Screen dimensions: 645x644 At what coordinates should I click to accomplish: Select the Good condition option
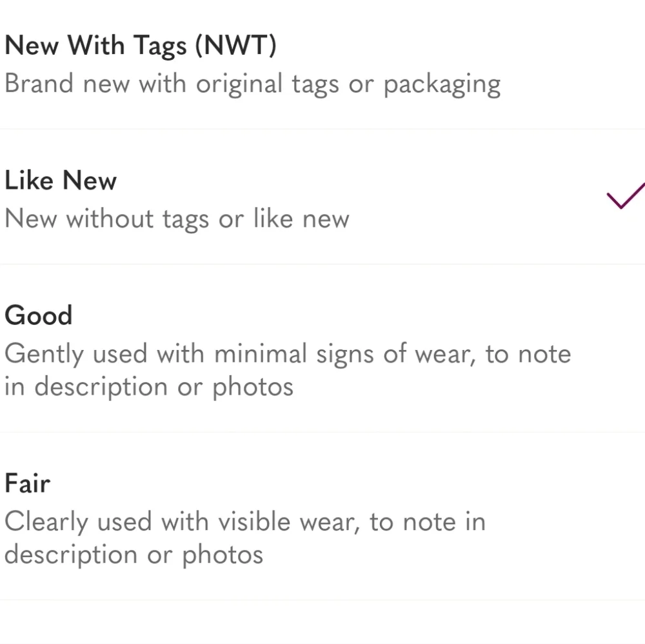(x=322, y=348)
